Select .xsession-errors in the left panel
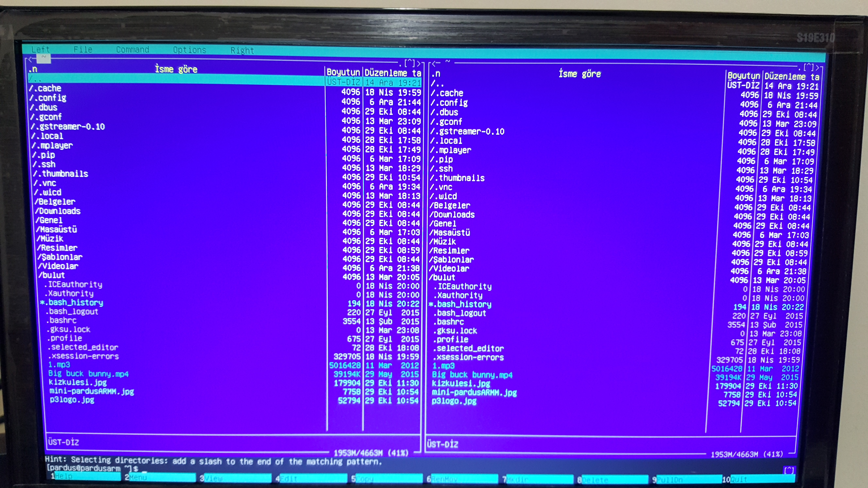Image resolution: width=868 pixels, height=488 pixels. point(83,356)
